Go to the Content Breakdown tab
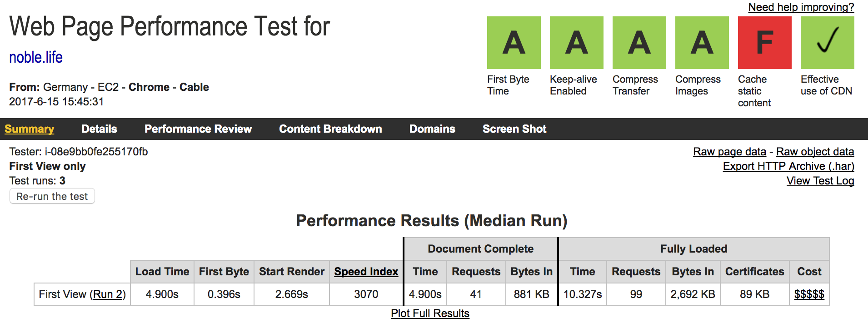Screen dimensions: 868x328 (330, 129)
